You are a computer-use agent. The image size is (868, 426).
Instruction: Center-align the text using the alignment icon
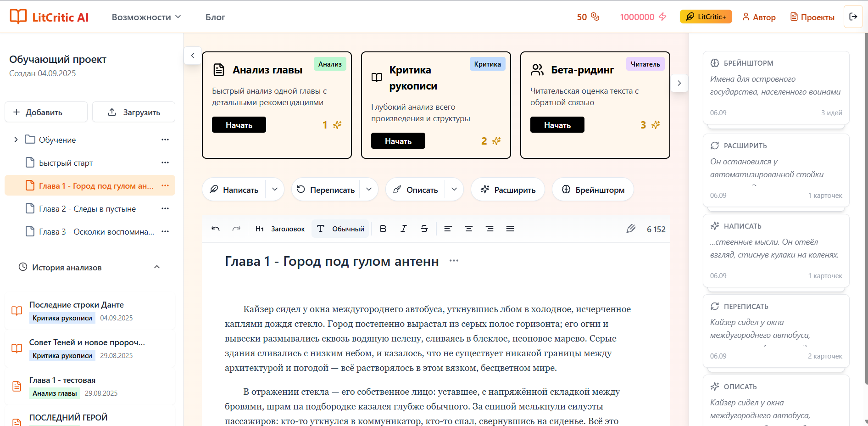pyautogui.click(x=468, y=228)
